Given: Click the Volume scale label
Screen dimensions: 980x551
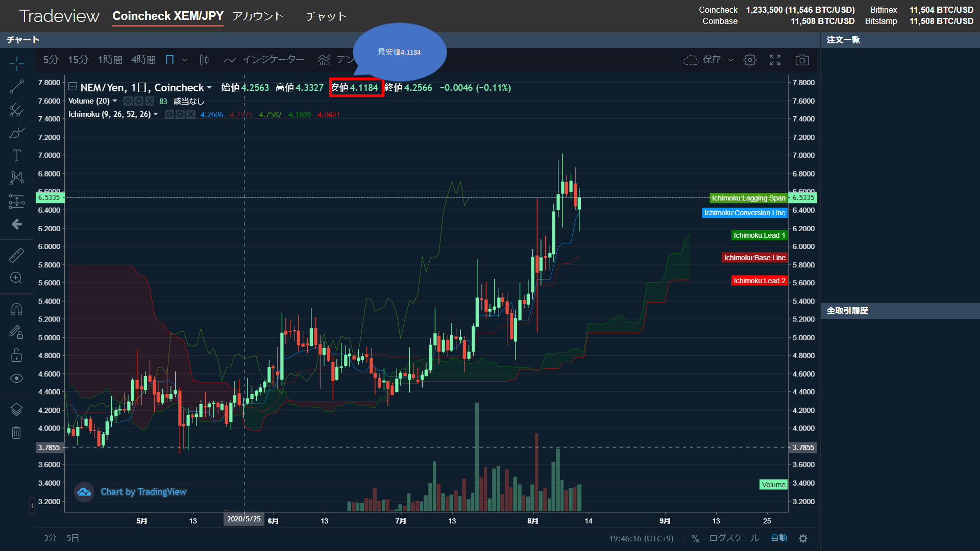Looking at the screenshot, I should coord(773,485).
